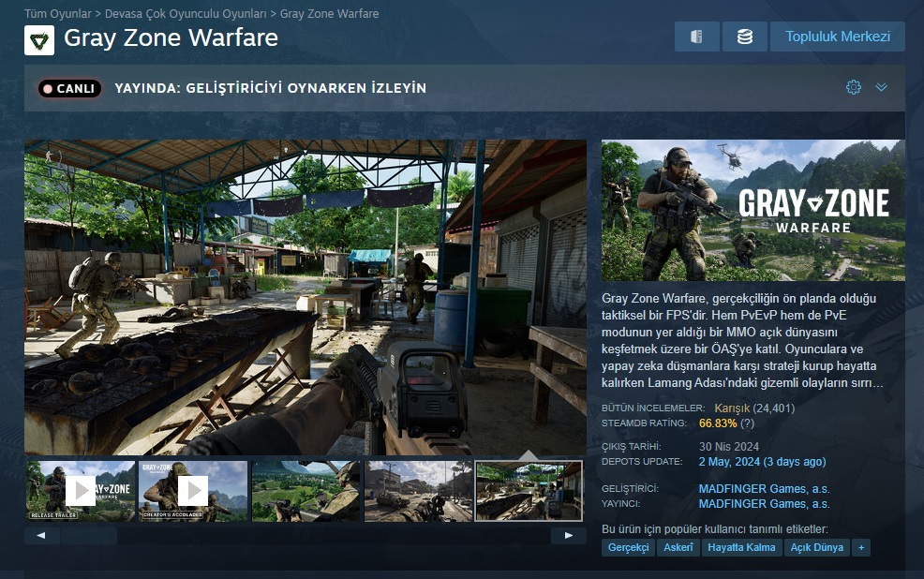Open the 66.83% SteamDB rating
Screen dimensions: 924x579
718,423
